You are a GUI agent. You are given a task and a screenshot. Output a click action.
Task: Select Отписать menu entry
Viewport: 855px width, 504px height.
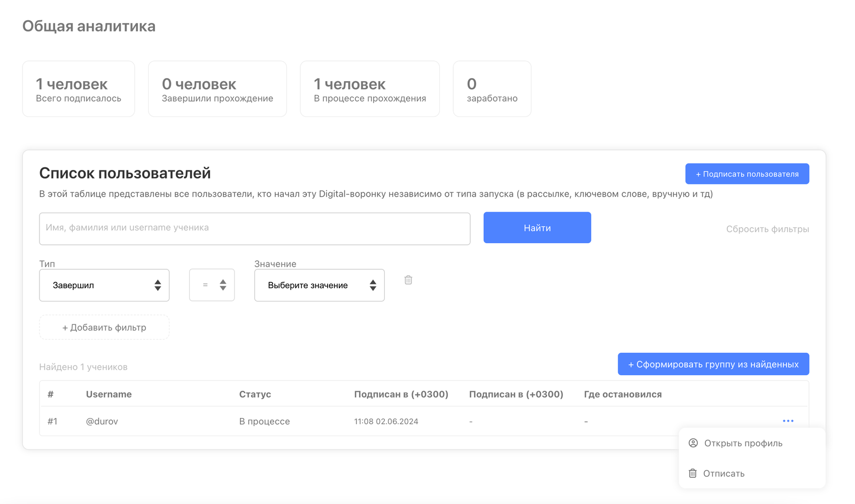(x=752, y=474)
